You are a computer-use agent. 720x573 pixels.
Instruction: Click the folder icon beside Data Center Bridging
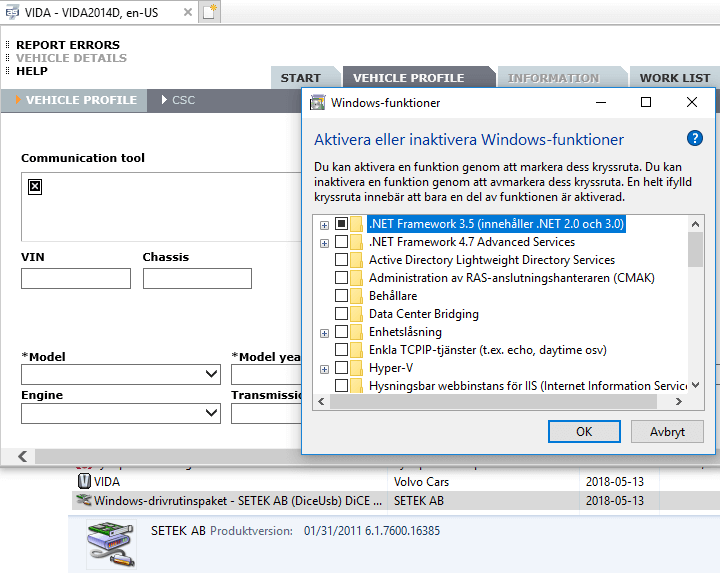tap(356, 314)
